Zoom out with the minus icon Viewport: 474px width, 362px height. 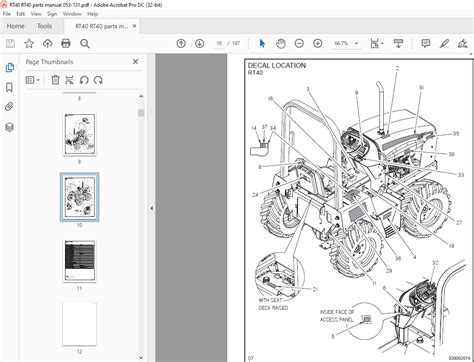[299, 43]
